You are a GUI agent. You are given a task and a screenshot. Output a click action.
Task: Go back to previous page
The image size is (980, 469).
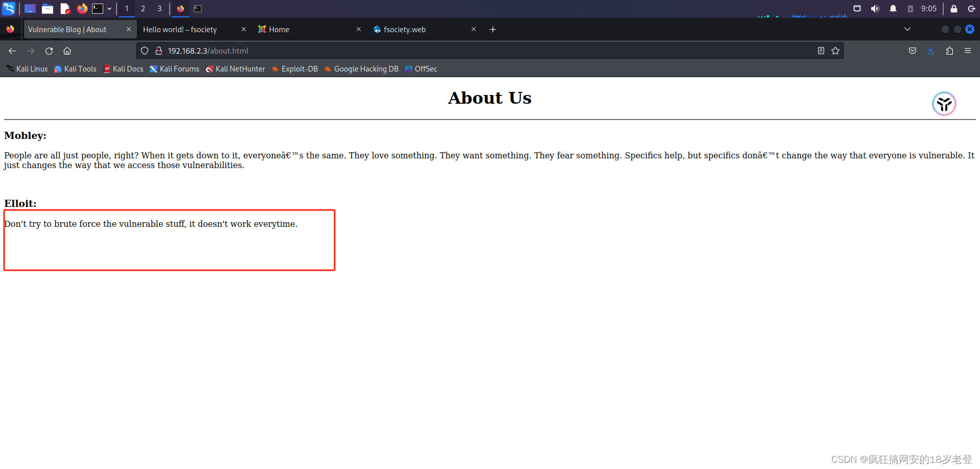pos(12,51)
